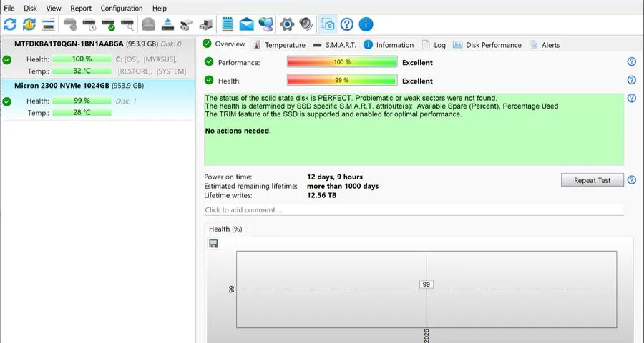Click the 'Click to add comment' field
The height and width of the screenshot is (343, 644).
[414, 209]
